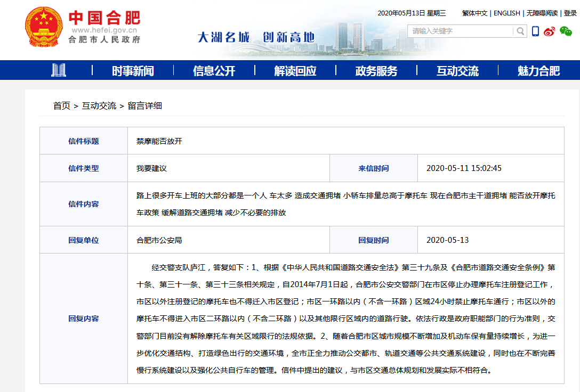This screenshot has width=580, height=392.
Task: Open 魅力合肥 menu
Action: [x=538, y=70]
